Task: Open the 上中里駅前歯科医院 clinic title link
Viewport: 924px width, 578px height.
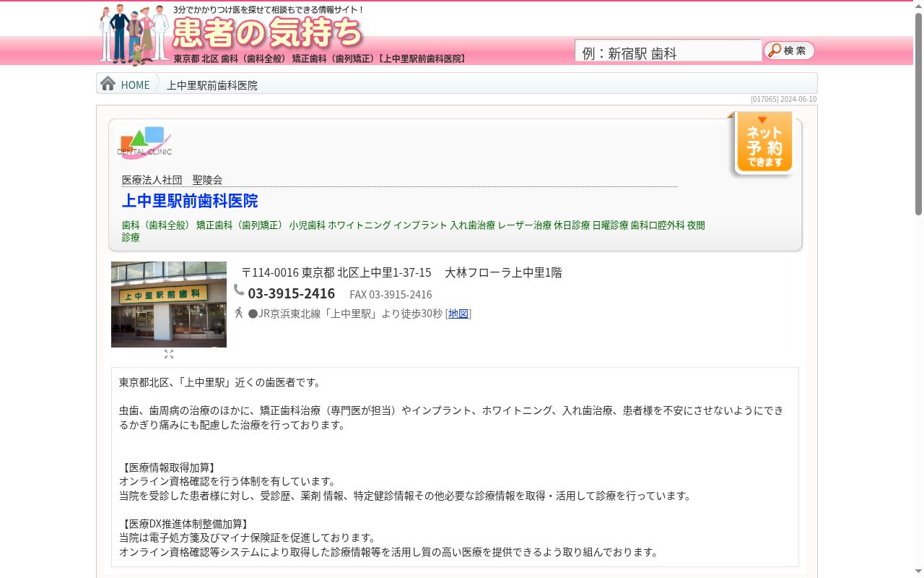Action: coord(190,200)
